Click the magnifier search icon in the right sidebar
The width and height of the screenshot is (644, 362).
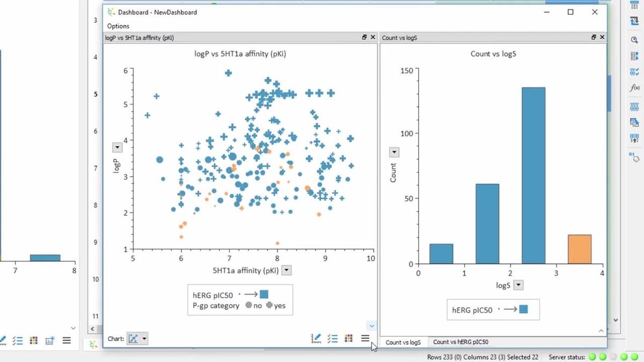tap(635, 39)
